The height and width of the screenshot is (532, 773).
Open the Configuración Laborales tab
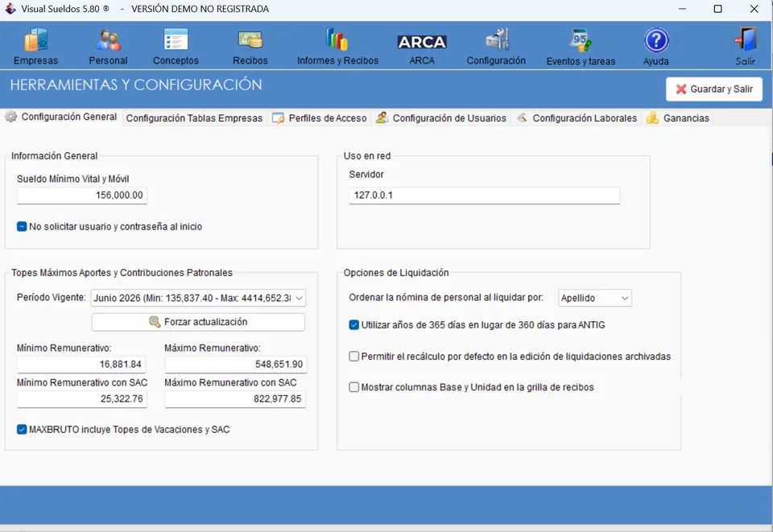(577, 118)
